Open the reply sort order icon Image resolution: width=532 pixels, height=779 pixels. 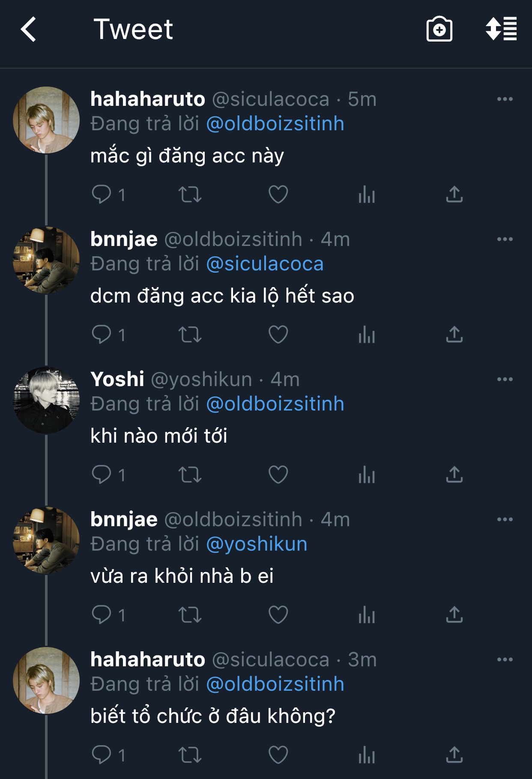coord(501,29)
